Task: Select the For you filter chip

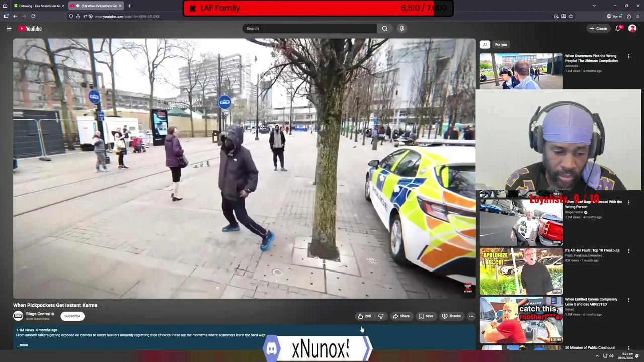Action: coord(501,44)
